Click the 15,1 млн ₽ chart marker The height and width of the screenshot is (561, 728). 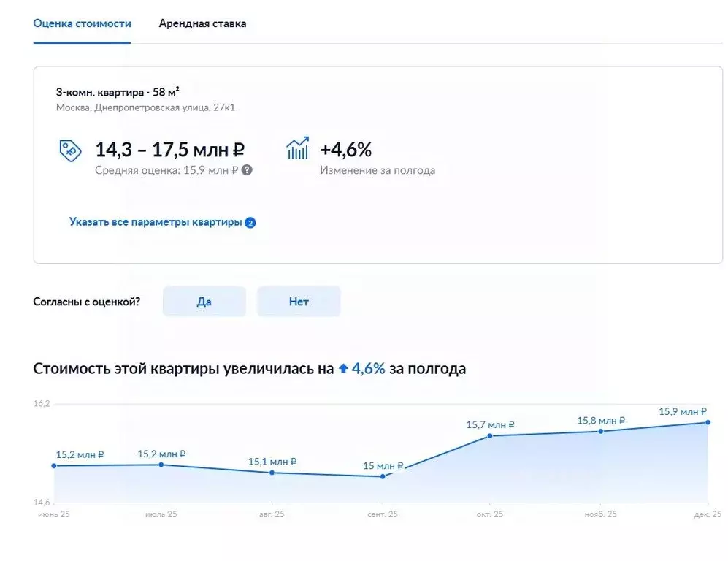tap(272, 472)
